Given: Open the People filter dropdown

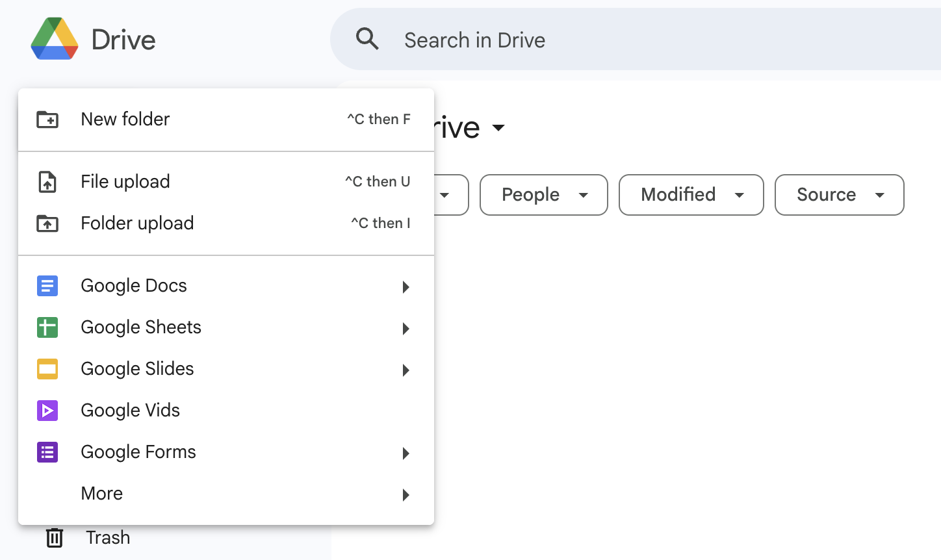Looking at the screenshot, I should click(x=543, y=195).
